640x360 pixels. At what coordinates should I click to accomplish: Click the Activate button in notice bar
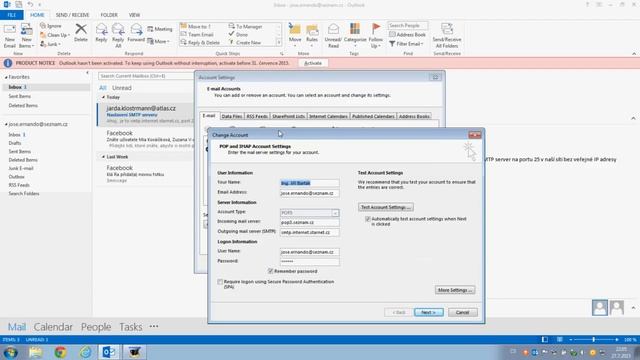tap(313, 63)
